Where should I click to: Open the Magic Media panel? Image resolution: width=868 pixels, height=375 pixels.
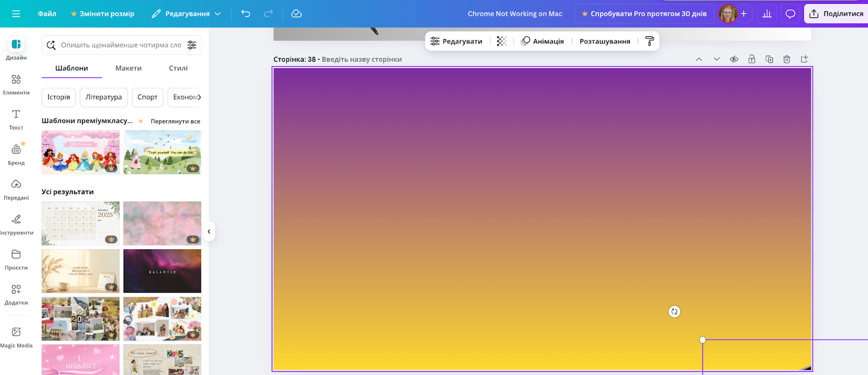pos(16,337)
